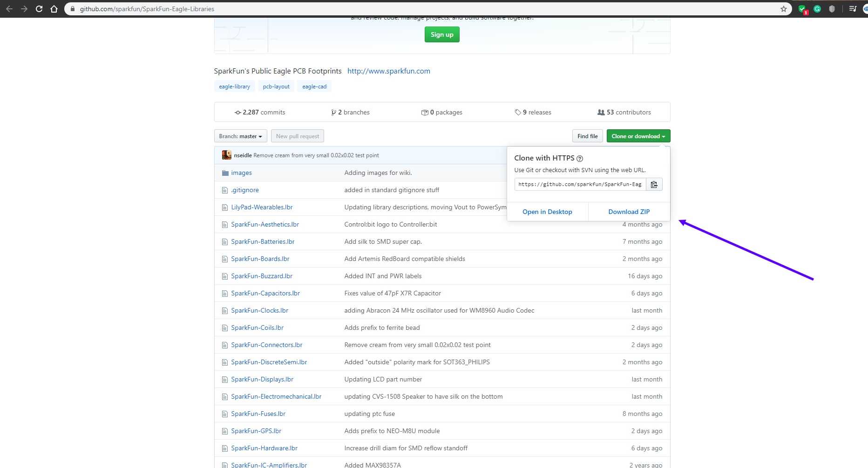
Task: Open the Grammarly extension icon
Action: [x=817, y=9]
